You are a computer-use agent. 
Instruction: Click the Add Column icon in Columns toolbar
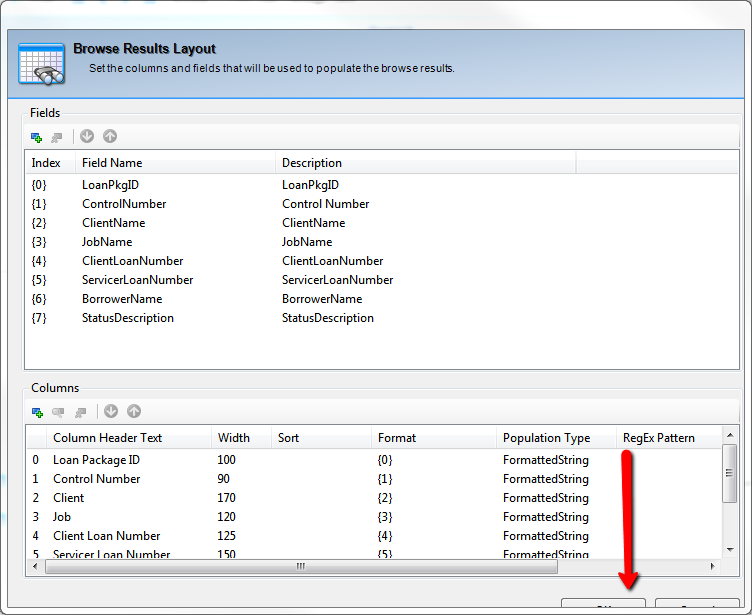[36, 412]
